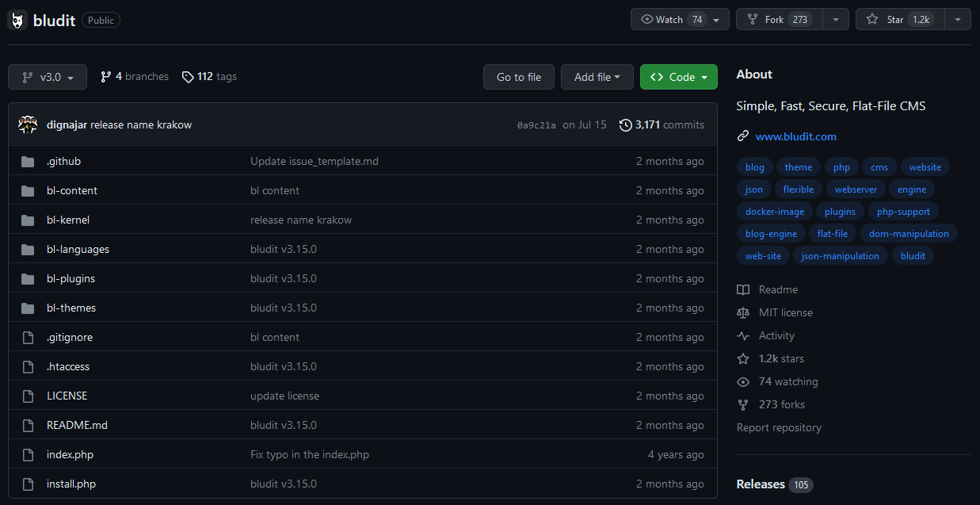Open commit message Update issue_template.md
The width and height of the screenshot is (980, 505).
[315, 161]
